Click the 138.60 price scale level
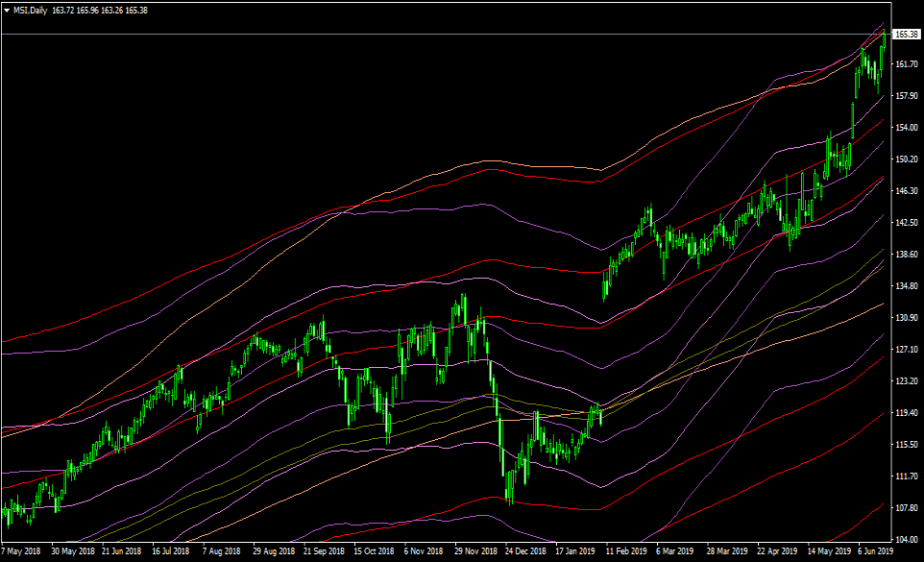Image resolution: width=924 pixels, height=562 pixels. 907,255
